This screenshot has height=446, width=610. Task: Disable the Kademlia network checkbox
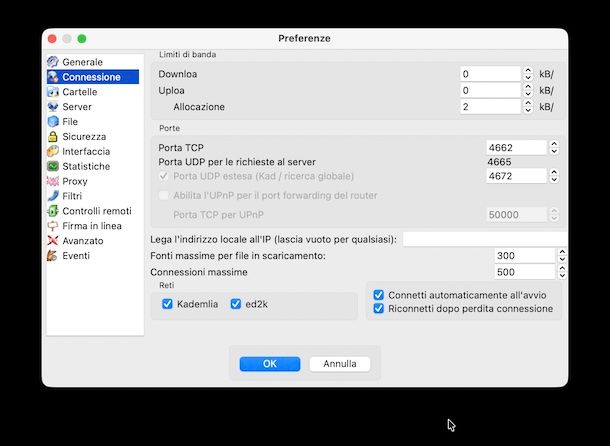168,304
